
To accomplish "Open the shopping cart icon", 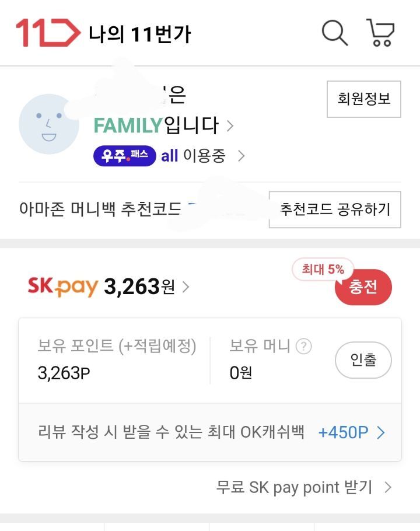I will click(x=380, y=33).
